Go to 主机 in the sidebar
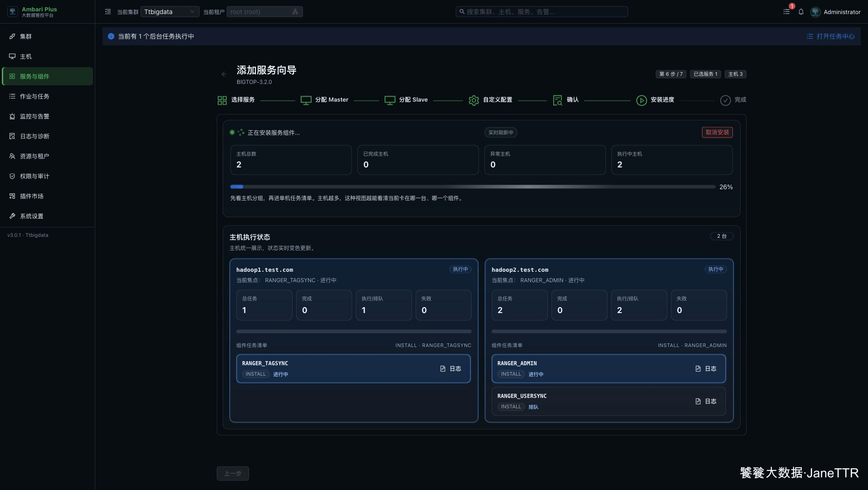 [48, 56]
